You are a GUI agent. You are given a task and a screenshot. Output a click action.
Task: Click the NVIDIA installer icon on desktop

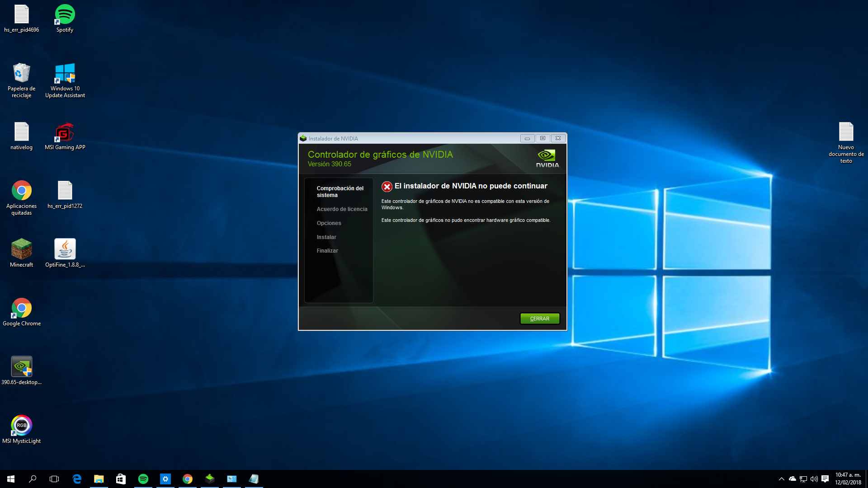pos(21,366)
